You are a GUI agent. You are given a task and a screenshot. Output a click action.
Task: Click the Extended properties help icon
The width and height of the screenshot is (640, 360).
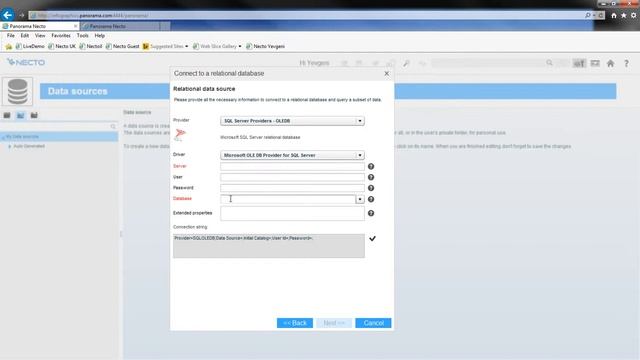point(371,213)
